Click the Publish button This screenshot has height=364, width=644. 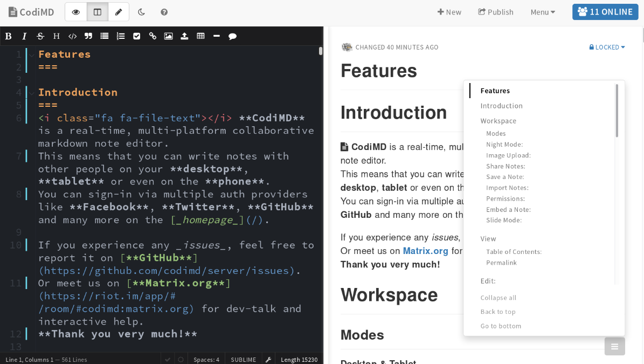click(x=495, y=11)
